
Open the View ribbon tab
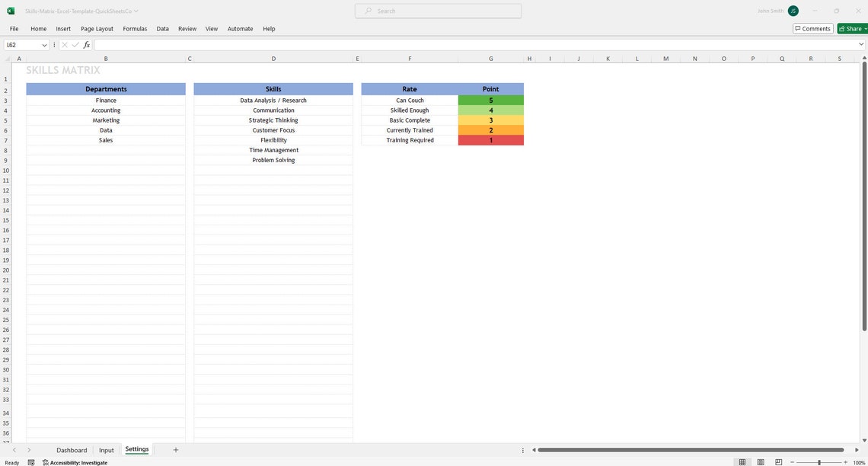point(212,29)
